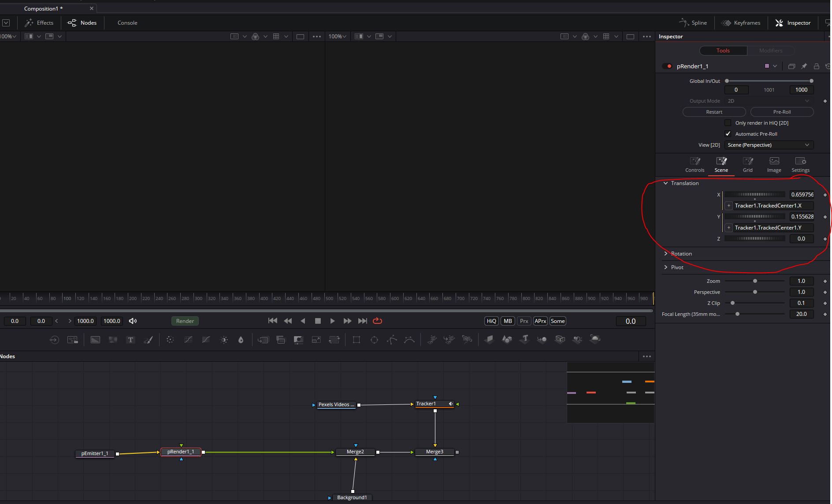Jump to the first frame
This screenshot has height=504, width=832.
click(273, 321)
